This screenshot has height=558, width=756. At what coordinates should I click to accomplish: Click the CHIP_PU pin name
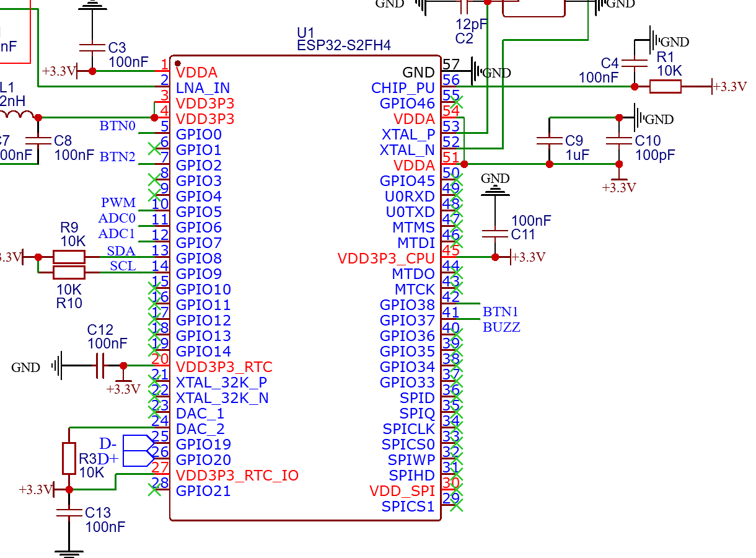403,87
